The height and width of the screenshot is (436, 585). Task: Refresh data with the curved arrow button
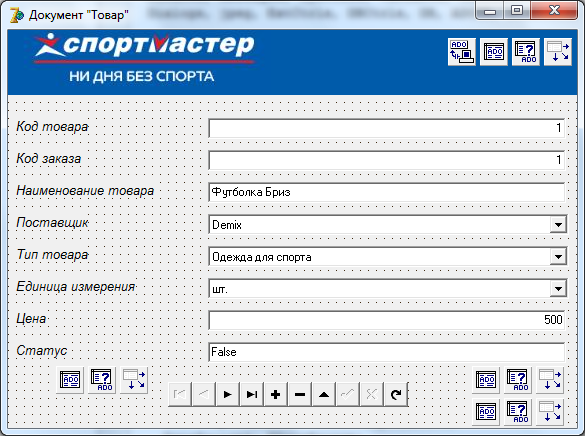[x=396, y=394]
